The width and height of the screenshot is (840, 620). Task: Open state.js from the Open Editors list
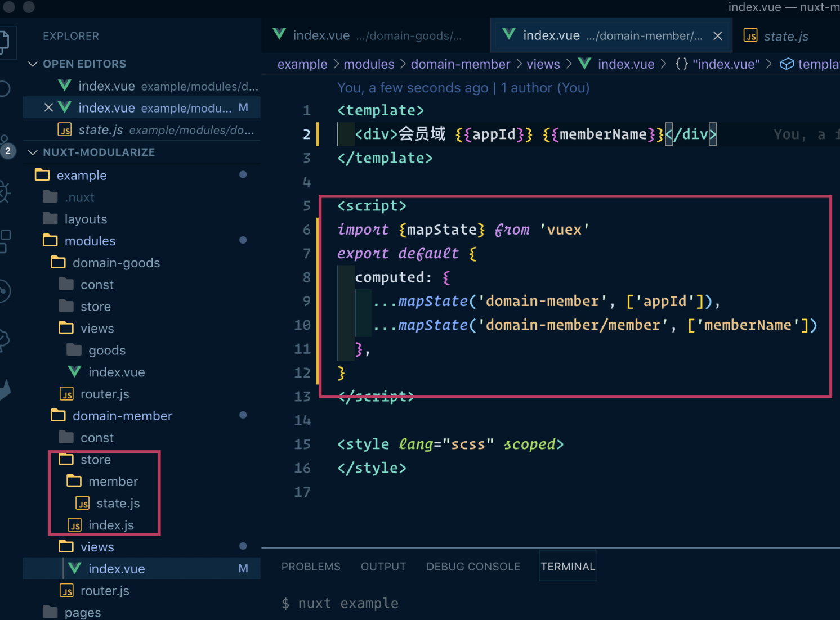[x=141, y=130]
